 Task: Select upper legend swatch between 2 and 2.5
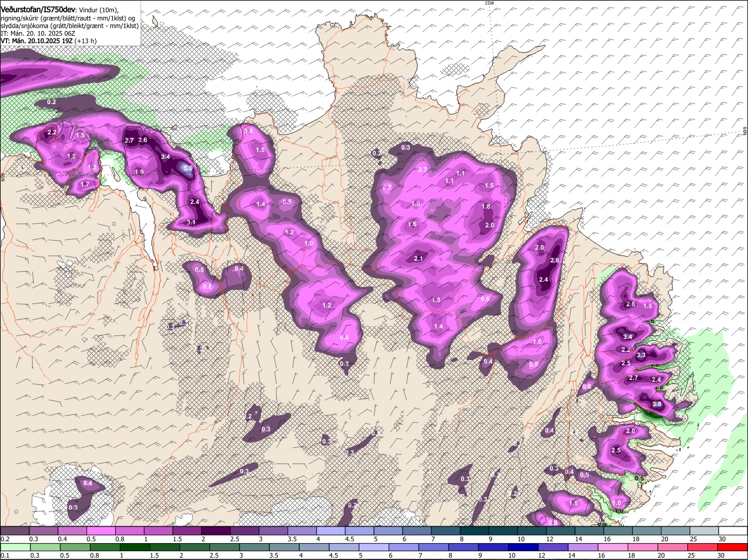coord(216,531)
